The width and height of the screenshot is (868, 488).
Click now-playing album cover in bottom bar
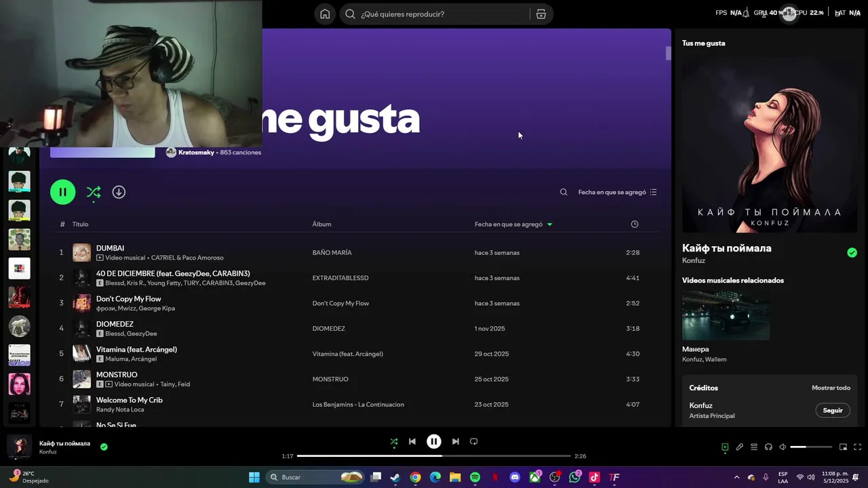[19, 447]
